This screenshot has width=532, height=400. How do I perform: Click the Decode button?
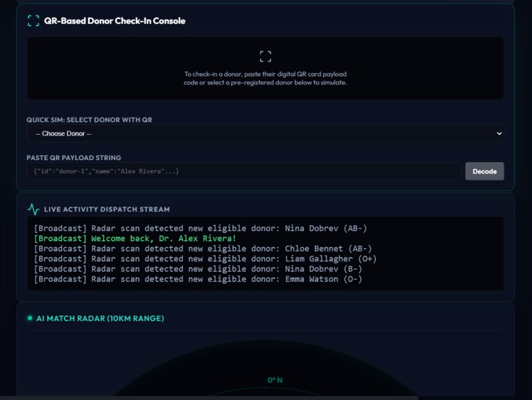point(485,172)
